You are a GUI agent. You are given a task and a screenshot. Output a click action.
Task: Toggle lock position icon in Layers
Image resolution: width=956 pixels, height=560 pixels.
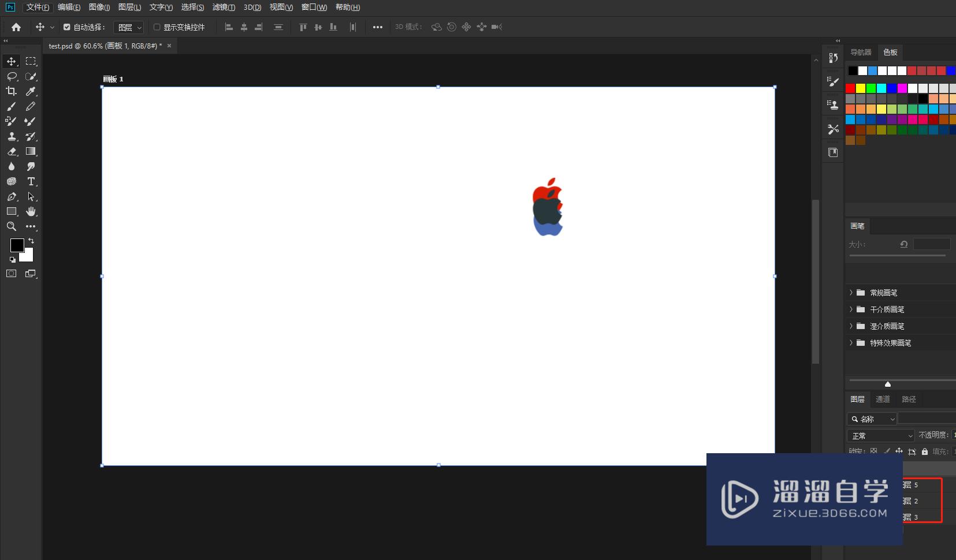[x=899, y=451]
